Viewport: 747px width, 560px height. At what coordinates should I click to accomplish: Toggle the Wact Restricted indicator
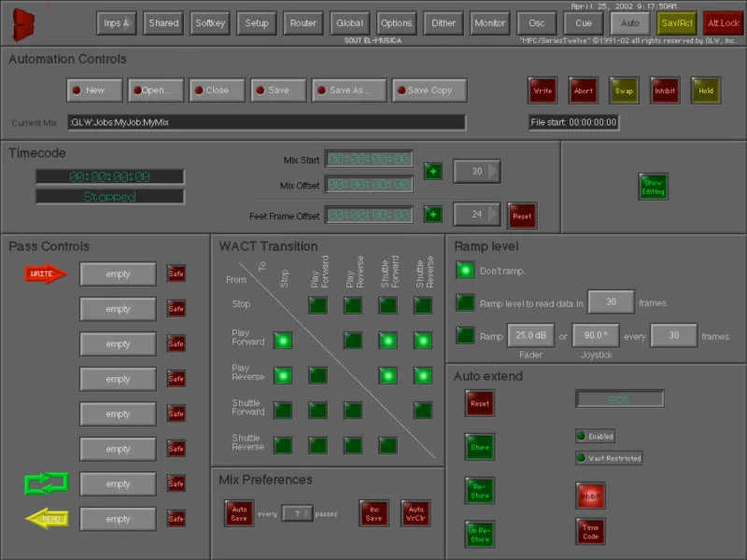609,458
